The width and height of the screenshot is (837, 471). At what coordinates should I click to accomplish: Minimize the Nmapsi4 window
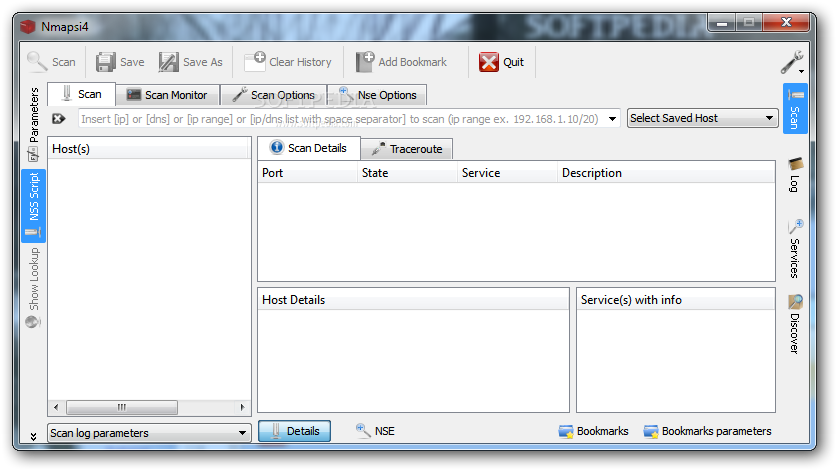click(x=722, y=23)
